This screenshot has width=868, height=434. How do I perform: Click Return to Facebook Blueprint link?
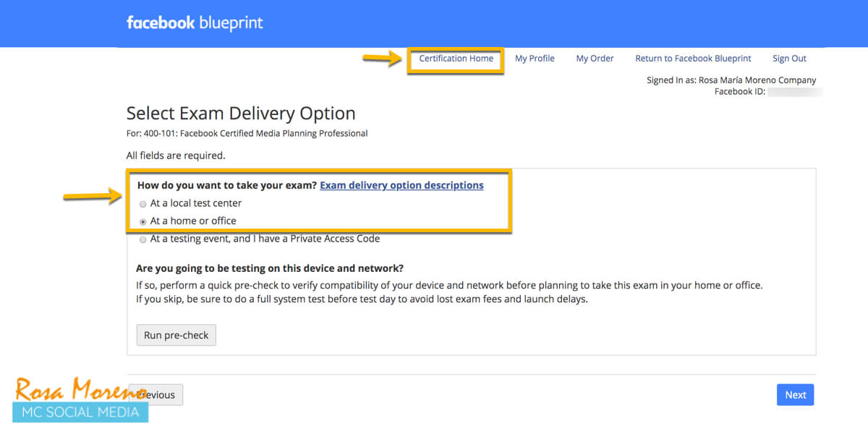point(693,59)
